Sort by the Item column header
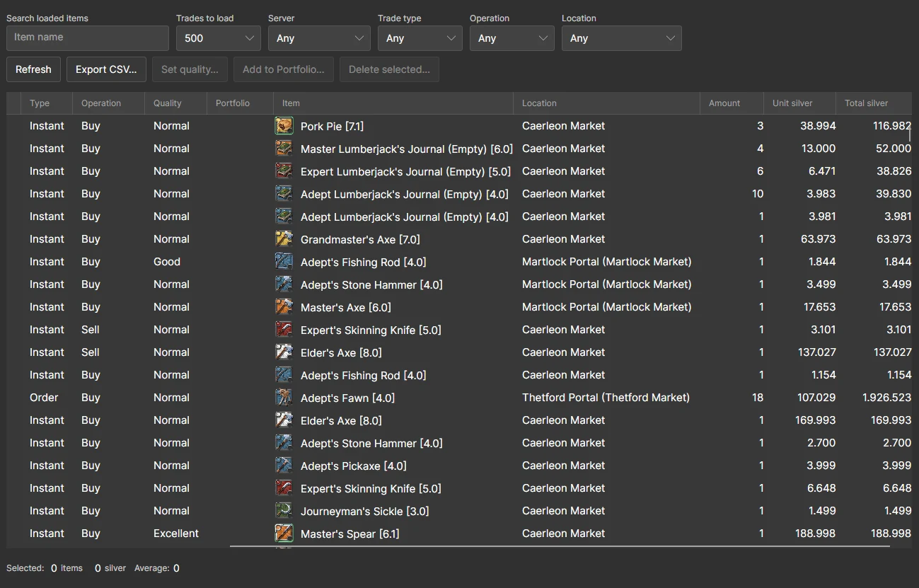Viewport: 919px width, 588px height. (x=393, y=103)
